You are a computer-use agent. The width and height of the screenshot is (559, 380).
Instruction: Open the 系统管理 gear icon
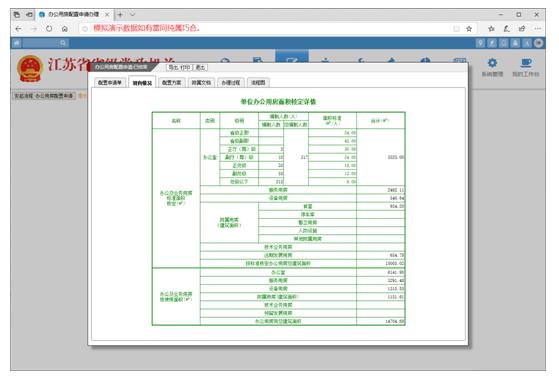point(492,63)
